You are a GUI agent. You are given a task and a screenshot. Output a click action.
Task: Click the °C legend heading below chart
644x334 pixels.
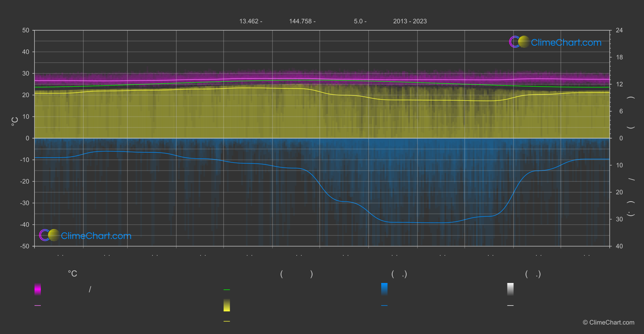[72, 274]
